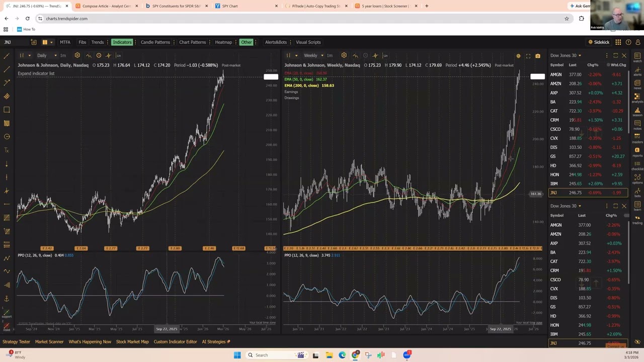
Task: Click the Windows Start button
Action: coord(237,355)
